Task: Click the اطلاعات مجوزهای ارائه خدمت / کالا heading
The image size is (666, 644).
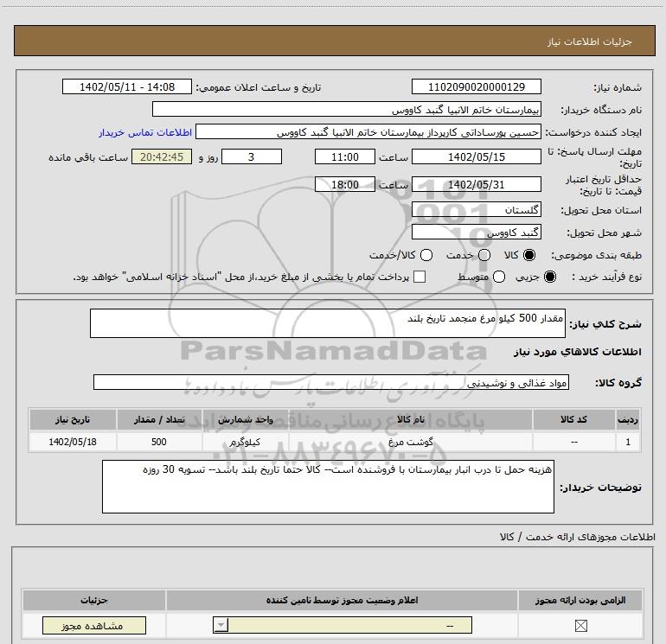Action: coord(577,537)
